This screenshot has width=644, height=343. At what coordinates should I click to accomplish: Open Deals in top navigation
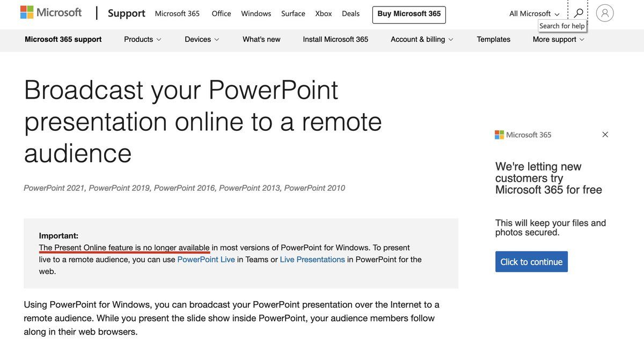[351, 13]
